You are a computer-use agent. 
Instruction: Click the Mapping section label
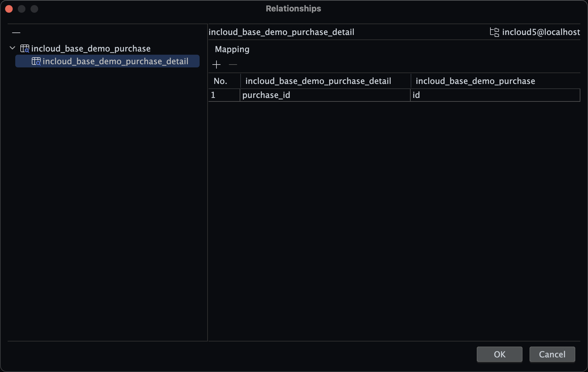click(232, 49)
